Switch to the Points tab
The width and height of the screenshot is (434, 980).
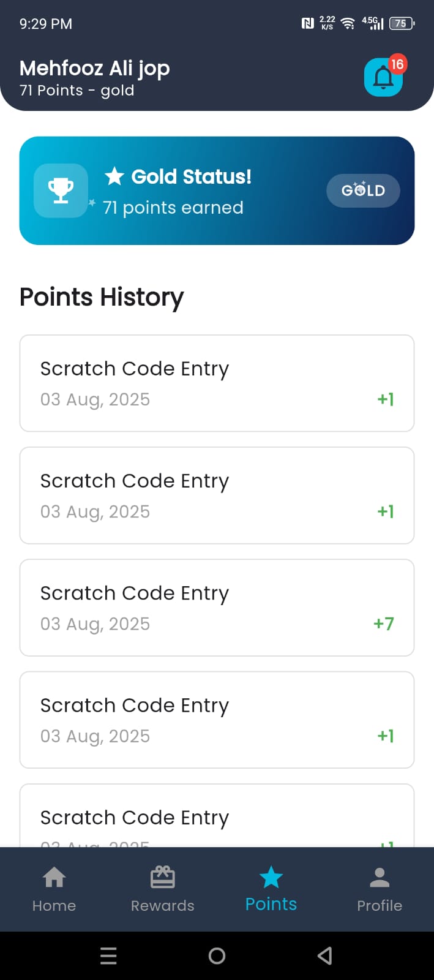271,889
